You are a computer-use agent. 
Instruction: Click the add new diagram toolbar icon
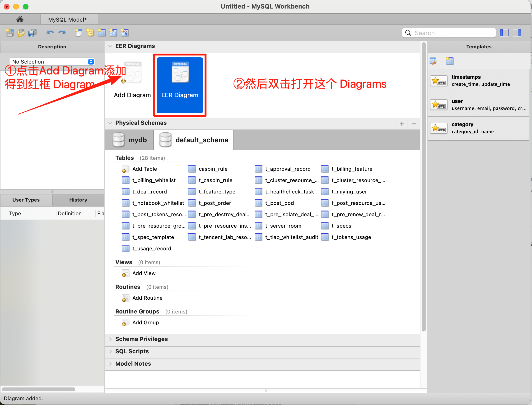coord(78,32)
